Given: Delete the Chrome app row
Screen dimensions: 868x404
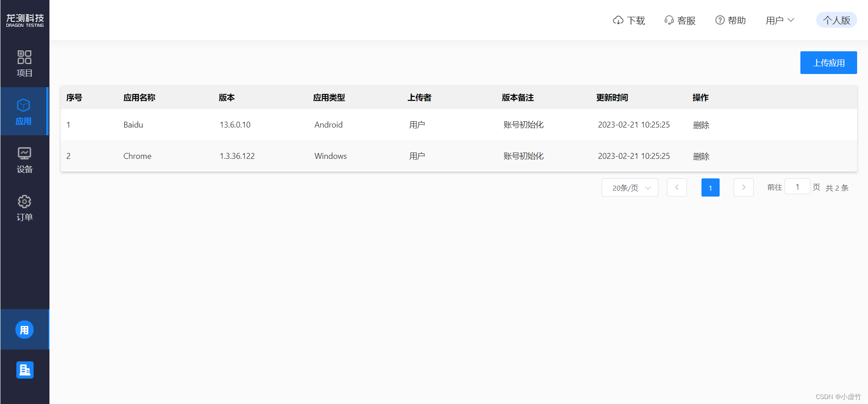Looking at the screenshot, I should tap(701, 157).
